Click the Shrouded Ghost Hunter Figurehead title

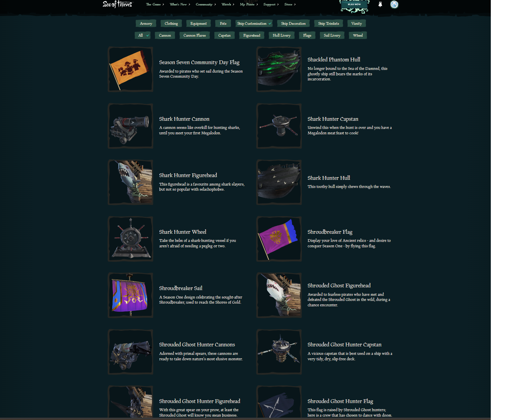[199, 401]
